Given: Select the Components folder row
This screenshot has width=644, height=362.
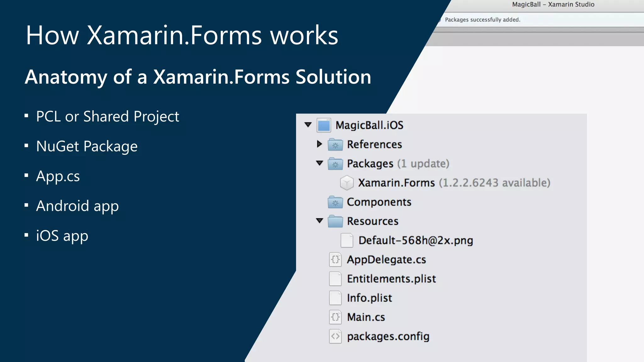Looking at the screenshot, I should [x=379, y=202].
